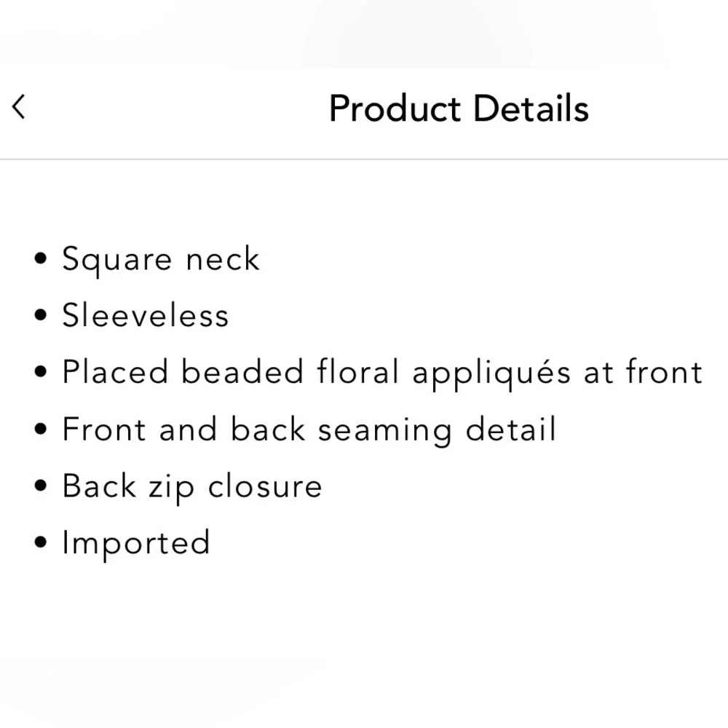Click the word appliqués
728x728 pixels.
(491, 374)
